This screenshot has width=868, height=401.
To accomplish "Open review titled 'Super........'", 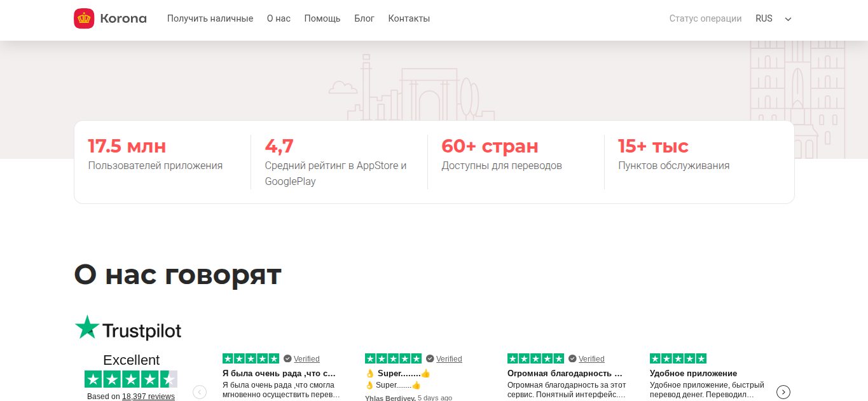I will (398, 373).
